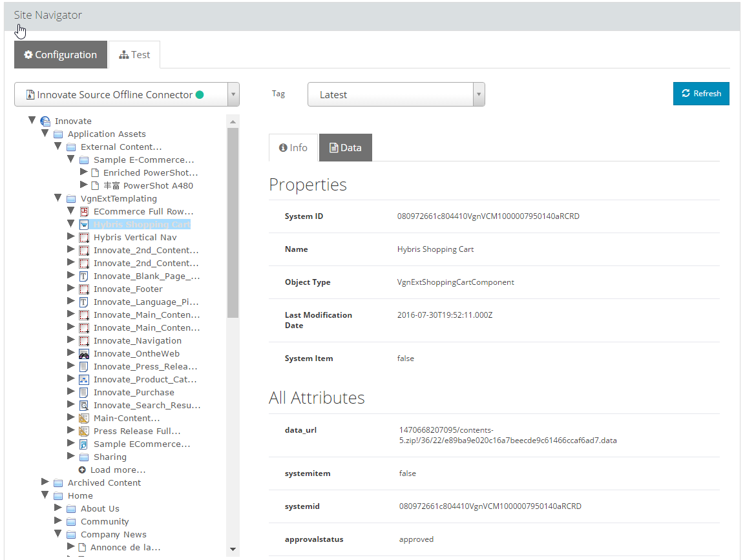
Task: Expand the Archived Content folder
Action: point(45,482)
